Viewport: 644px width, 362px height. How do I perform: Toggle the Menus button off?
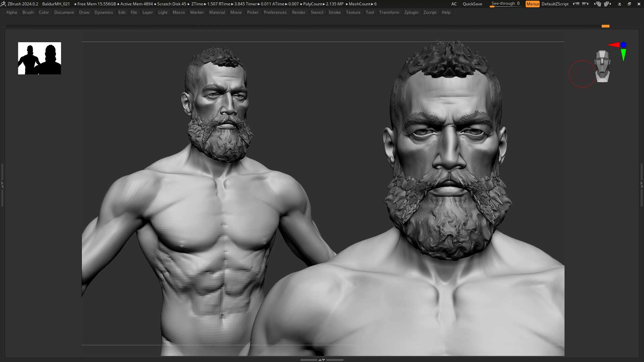pyautogui.click(x=532, y=4)
